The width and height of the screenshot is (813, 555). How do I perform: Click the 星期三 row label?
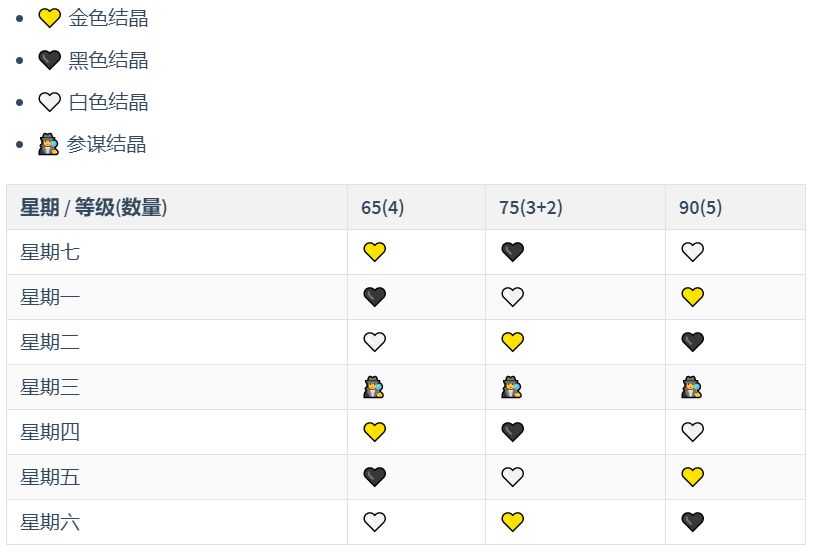click(50, 387)
